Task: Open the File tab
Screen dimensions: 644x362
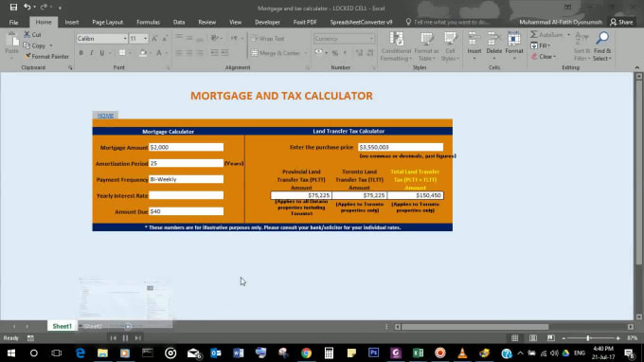Action: [13, 22]
